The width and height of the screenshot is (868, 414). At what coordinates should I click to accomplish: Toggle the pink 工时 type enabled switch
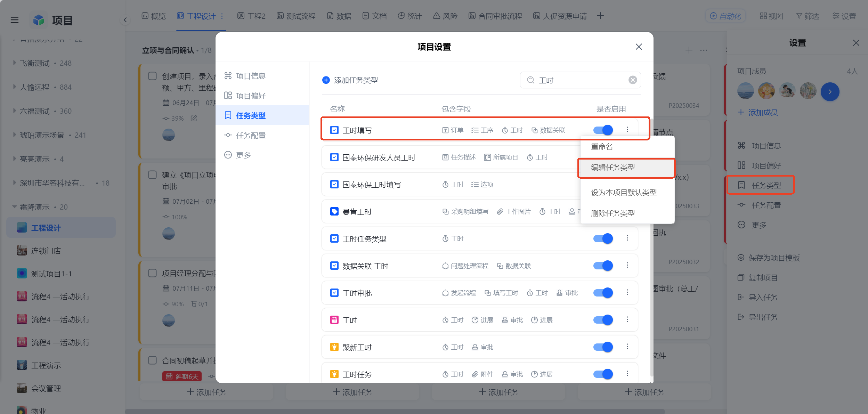click(x=603, y=320)
